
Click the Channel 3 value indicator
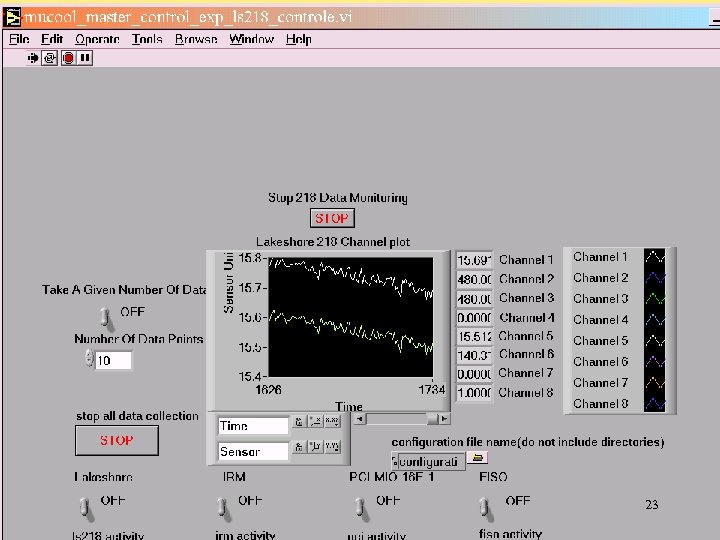coord(474,298)
